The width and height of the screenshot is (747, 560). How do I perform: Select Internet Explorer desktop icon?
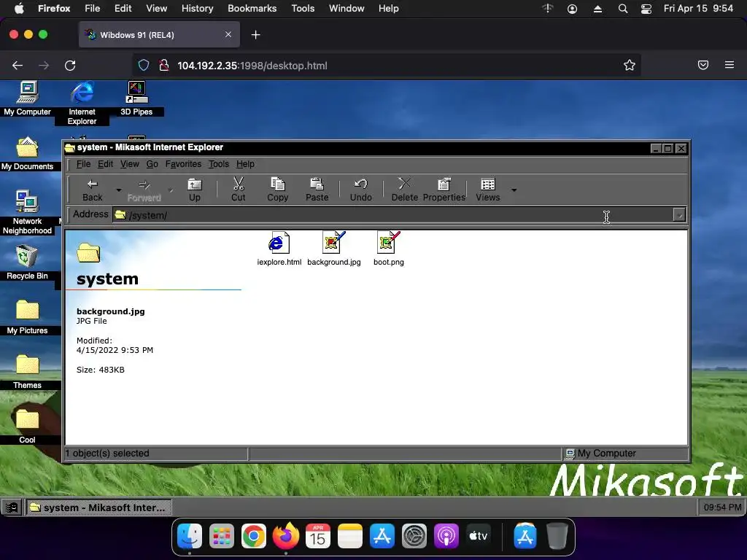pyautogui.click(x=82, y=104)
